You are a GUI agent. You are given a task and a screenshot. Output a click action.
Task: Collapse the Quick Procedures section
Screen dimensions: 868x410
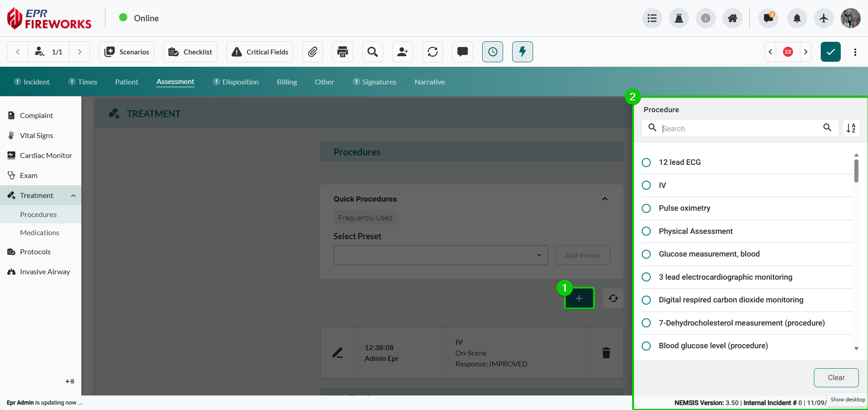pos(604,199)
